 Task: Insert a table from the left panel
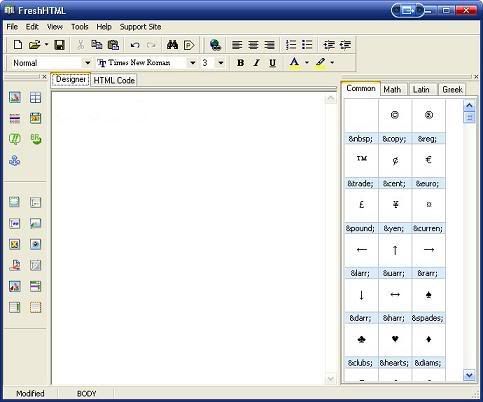tap(35, 97)
